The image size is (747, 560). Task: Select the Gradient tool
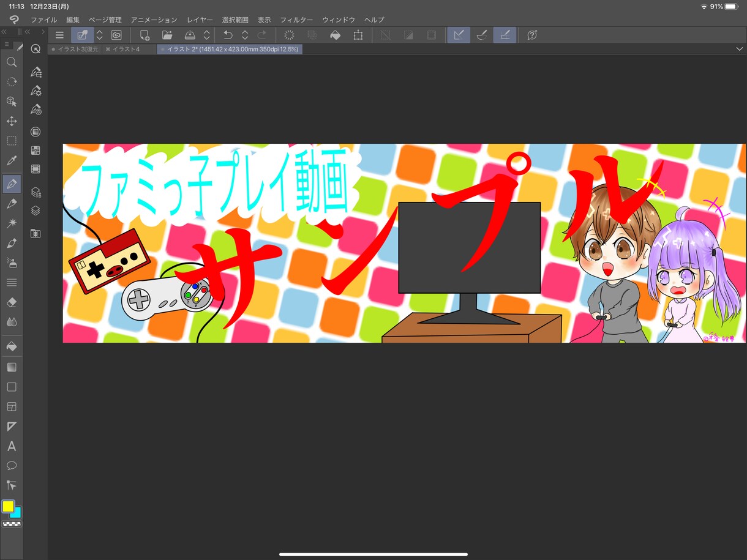pyautogui.click(x=12, y=367)
